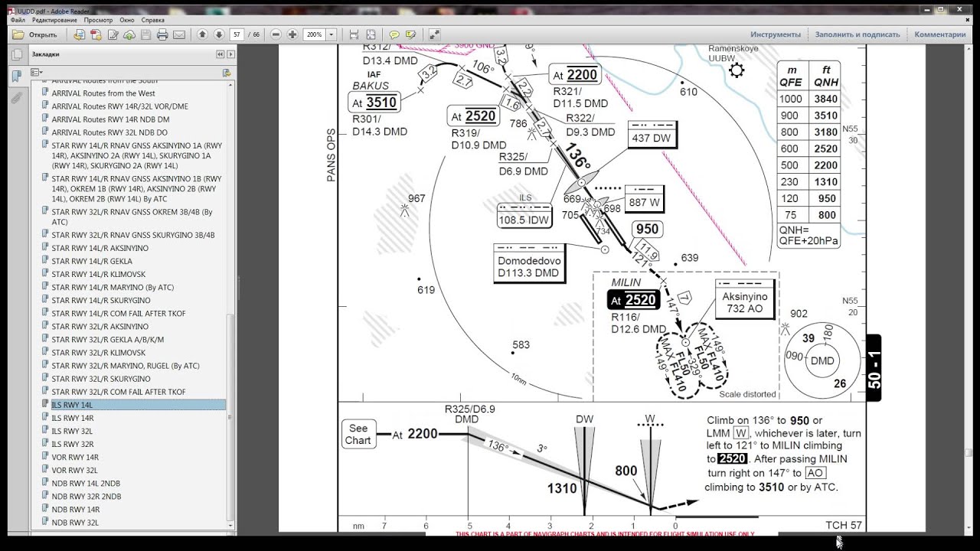Open bookmark ILS RWY 32R
Image resolution: width=980 pixels, height=551 pixels.
(x=73, y=444)
